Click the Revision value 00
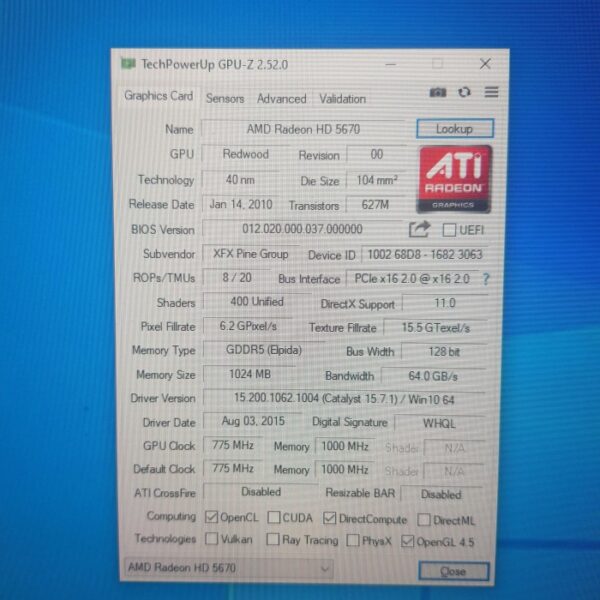The image size is (600, 600). [377, 154]
